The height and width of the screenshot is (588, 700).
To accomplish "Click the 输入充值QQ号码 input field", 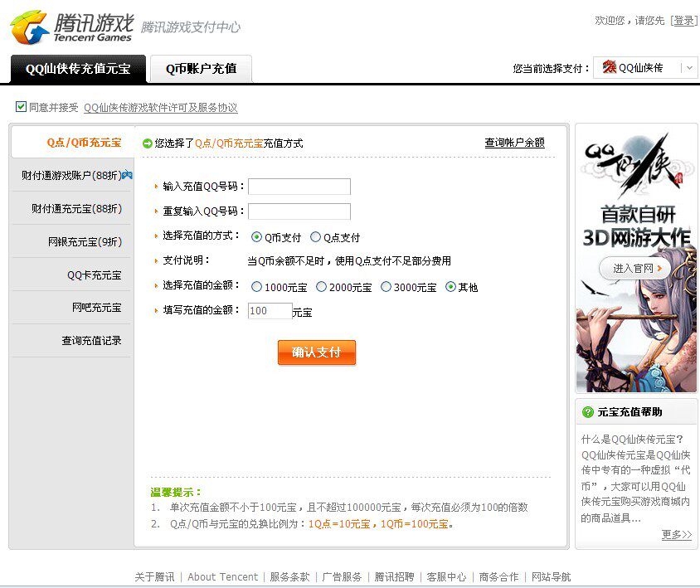I will [299, 187].
